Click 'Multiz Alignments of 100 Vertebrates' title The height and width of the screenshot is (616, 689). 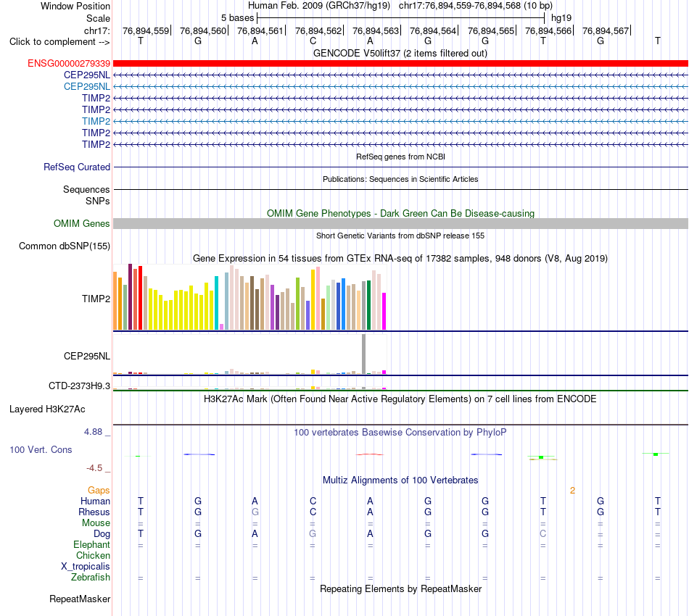click(x=400, y=480)
